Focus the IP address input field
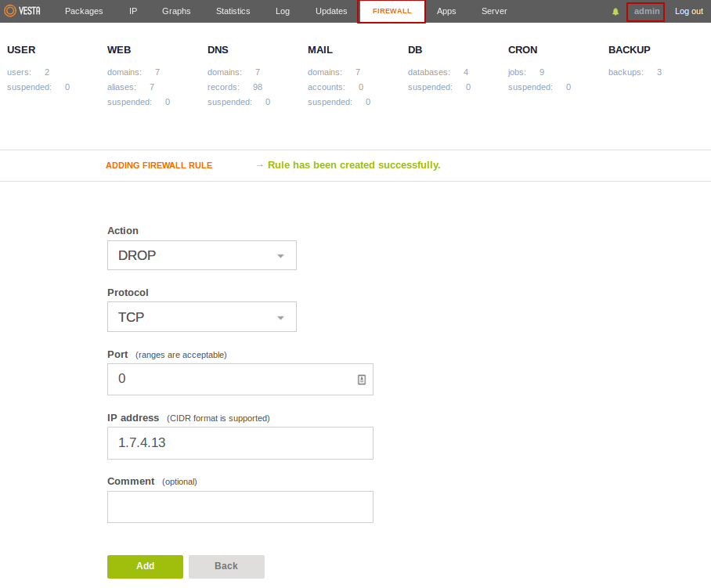Viewport: 711px width, 588px height. pyautogui.click(x=240, y=443)
